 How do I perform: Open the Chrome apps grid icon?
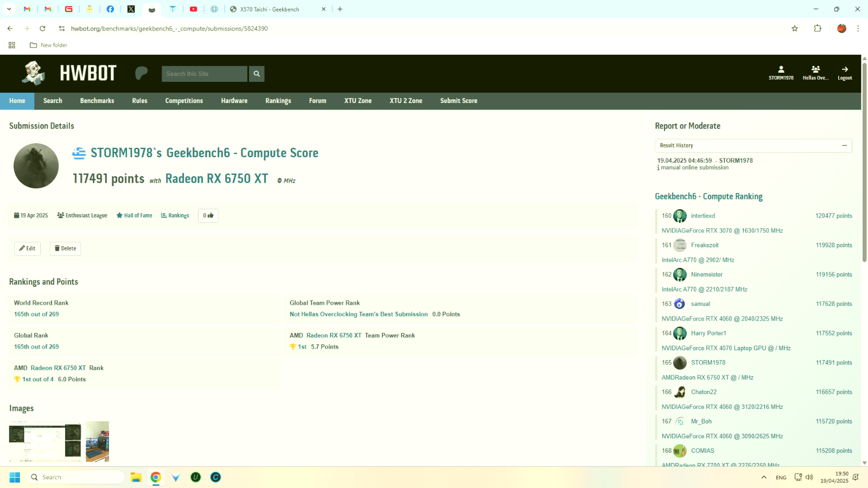(11, 46)
